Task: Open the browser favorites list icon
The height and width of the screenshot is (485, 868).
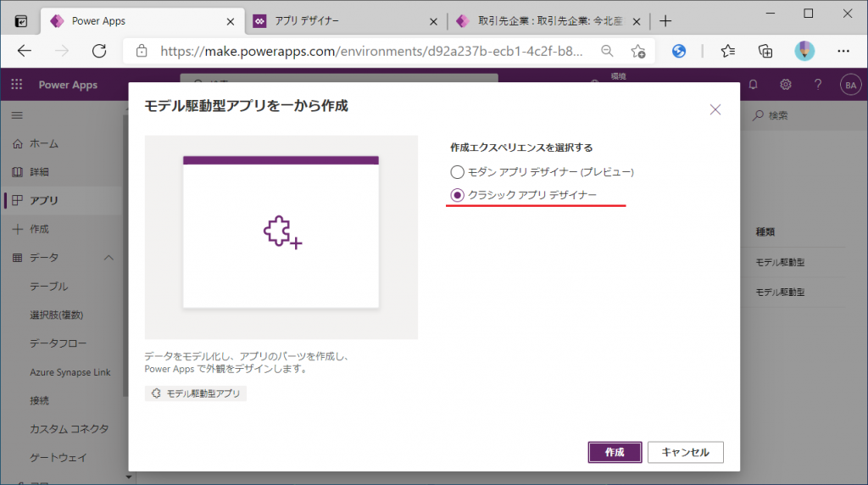Action: [x=728, y=51]
